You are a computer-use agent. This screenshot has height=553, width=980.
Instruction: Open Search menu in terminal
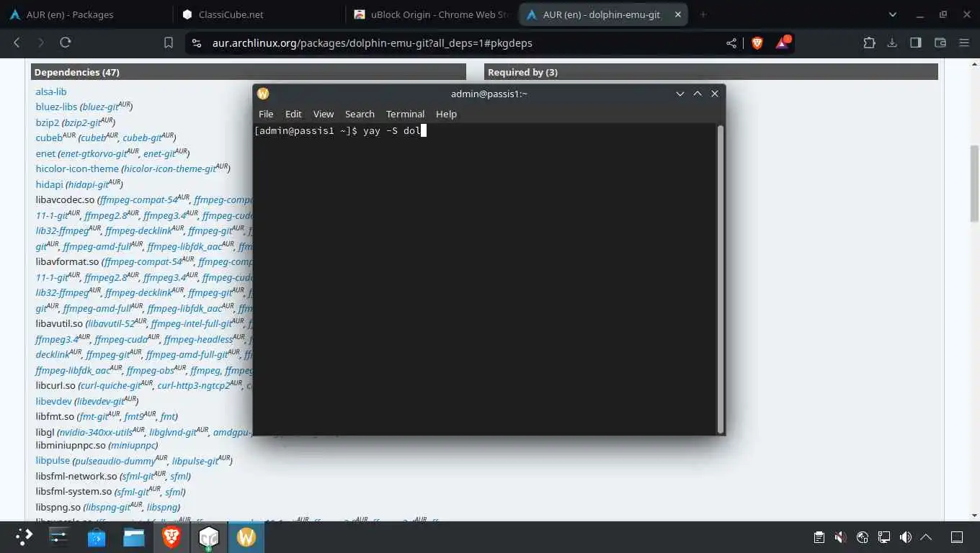click(360, 114)
